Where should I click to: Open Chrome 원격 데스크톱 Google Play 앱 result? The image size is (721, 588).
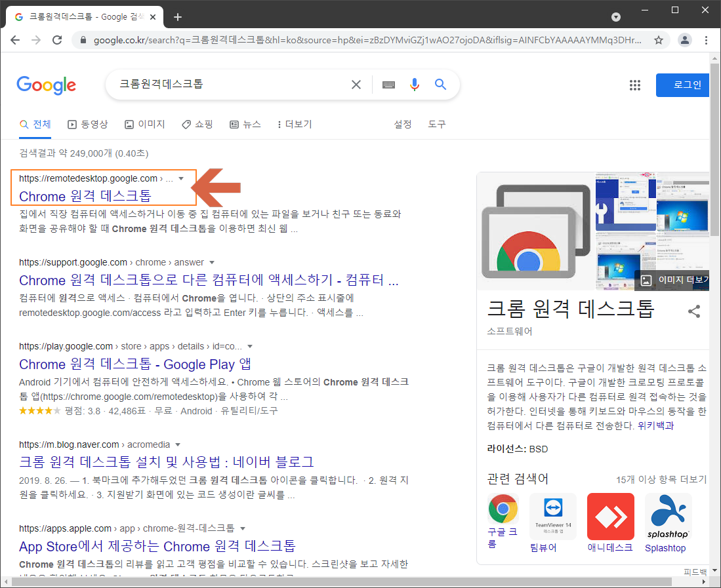click(x=135, y=364)
